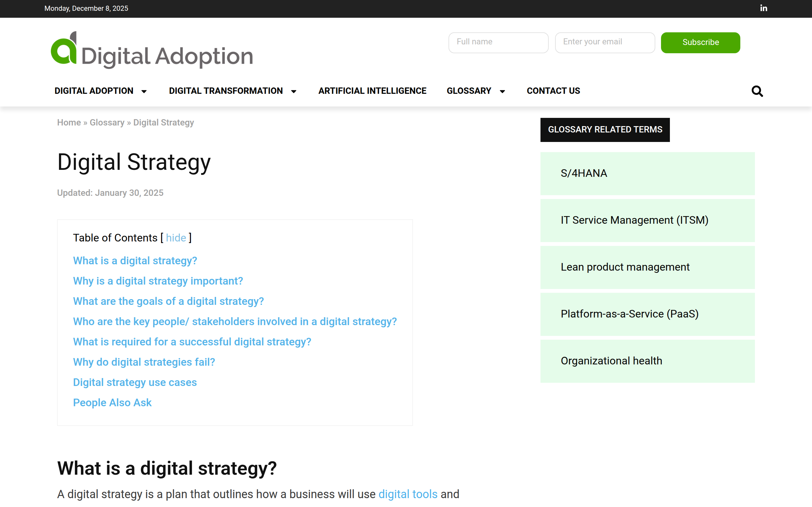Image resolution: width=812 pixels, height=507 pixels.
Task: Expand the Digital Adoption navigation dropdown
Action: coord(100,91)
